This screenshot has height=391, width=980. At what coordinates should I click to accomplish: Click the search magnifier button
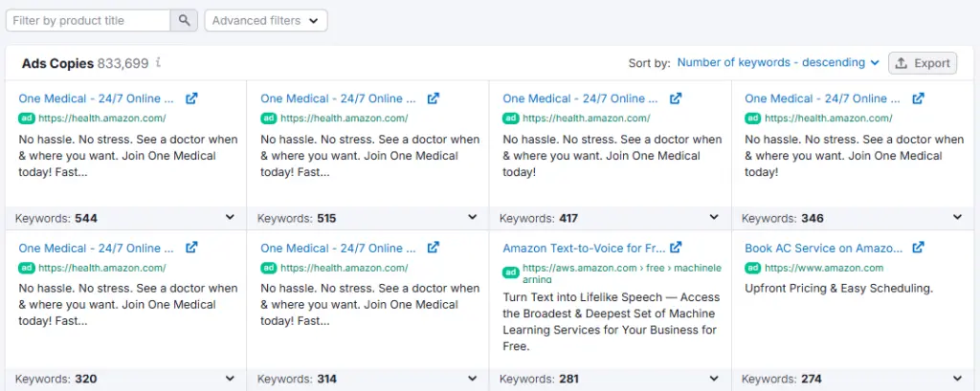pos(184,20)
